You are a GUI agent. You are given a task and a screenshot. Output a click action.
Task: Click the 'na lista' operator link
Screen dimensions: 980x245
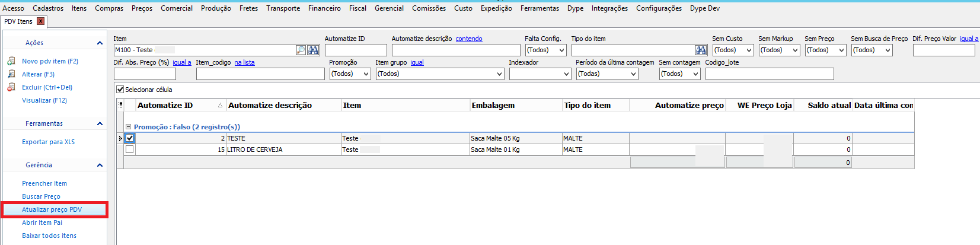tap(244, 62)
